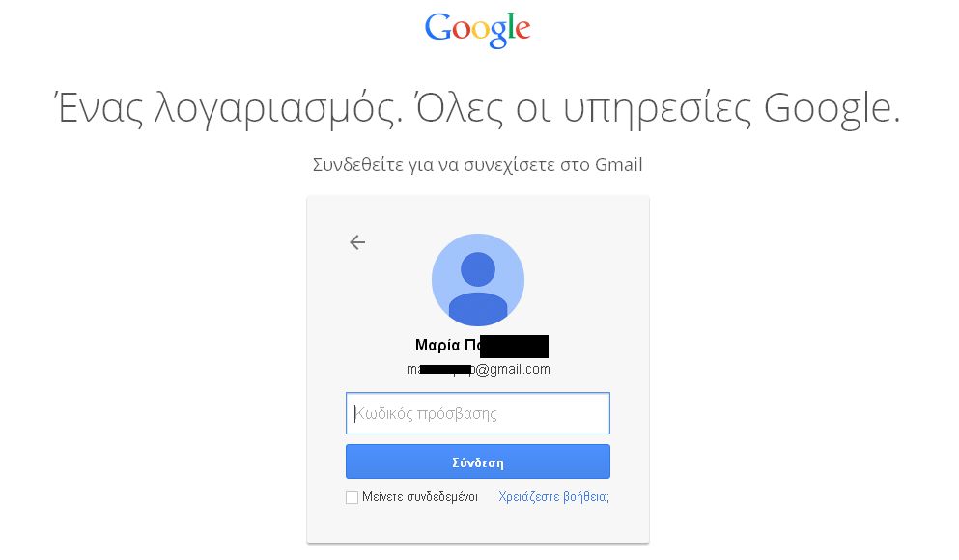This screenshot has height=560, width=959.
Task: Click the black bar covering the email
Action: pyautogui.click(x=446, y=369)
